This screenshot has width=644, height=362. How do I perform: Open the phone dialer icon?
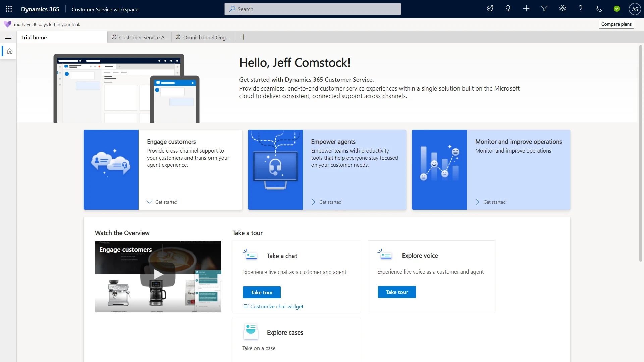(x=599, y=9)
